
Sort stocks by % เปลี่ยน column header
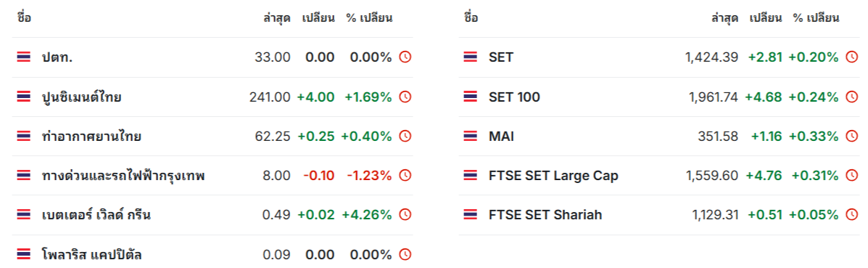369,17
